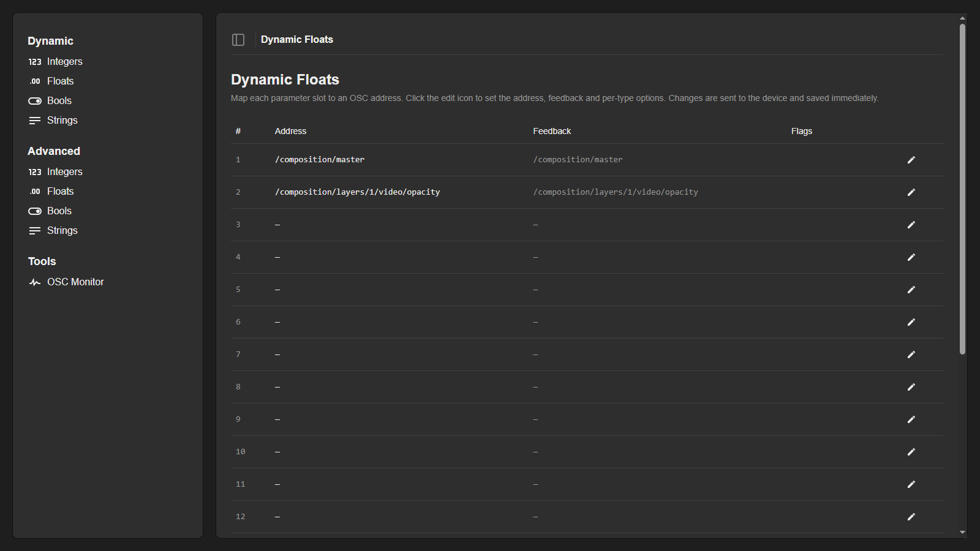
Task: Click edit pencil for slot 12
Action: 911,517
